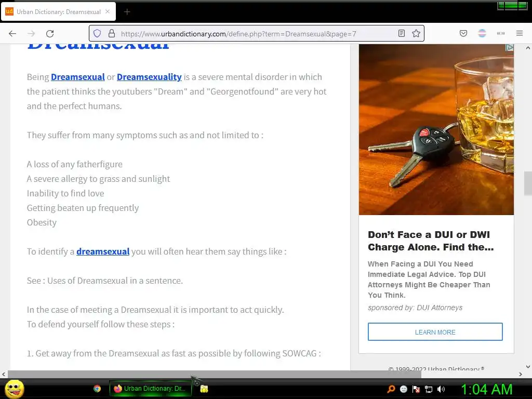532x399 pixels.
Task: Click the car keys and whiskey ad image
Action: click(436, 129)
